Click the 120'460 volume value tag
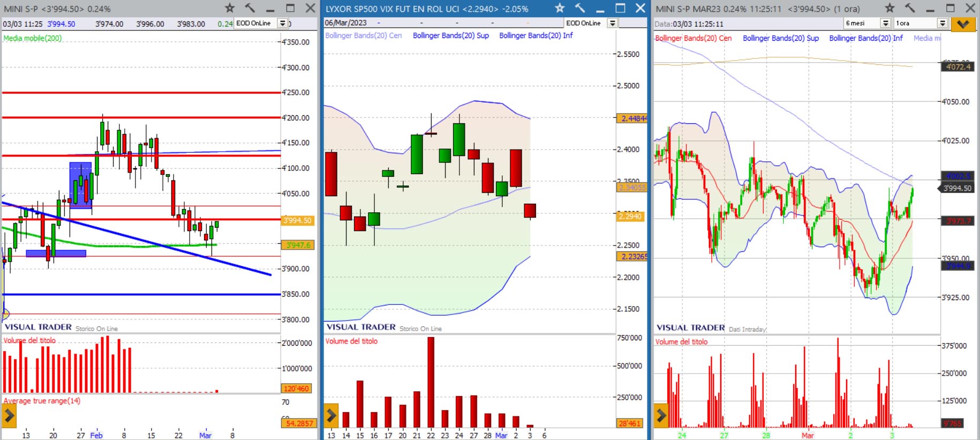980x440 pixels. point(296,389)
